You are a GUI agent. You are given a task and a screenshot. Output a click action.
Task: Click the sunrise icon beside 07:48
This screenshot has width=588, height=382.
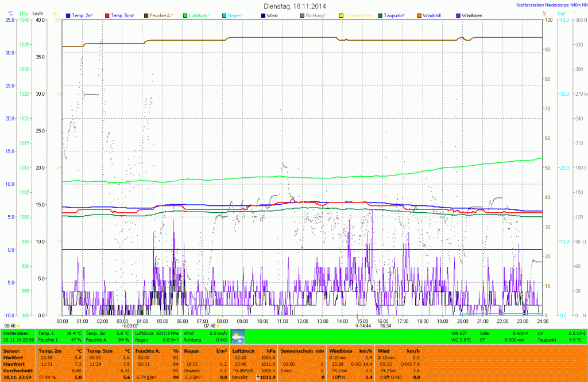click(x=218, y=326)
